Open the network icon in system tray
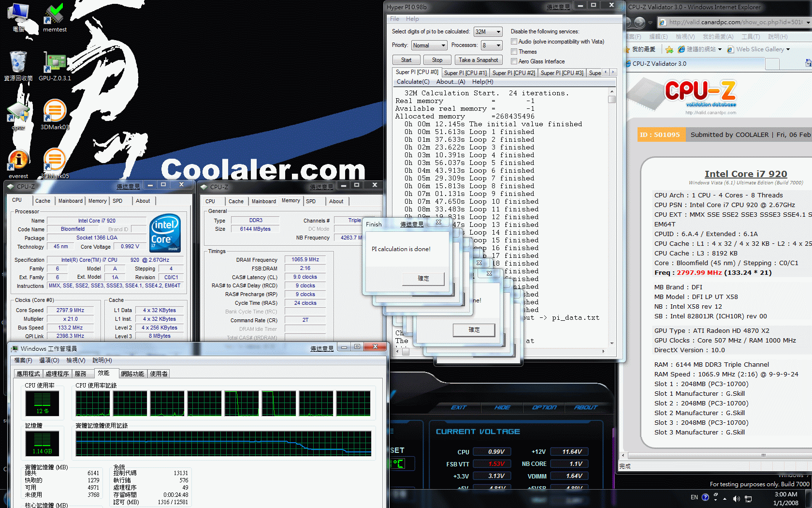 point(748,498)
